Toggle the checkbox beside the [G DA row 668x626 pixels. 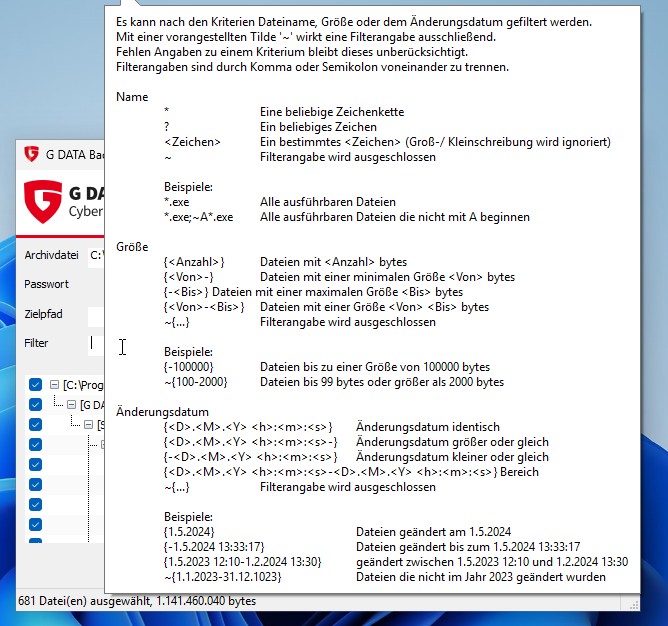(x=35, y=404)
